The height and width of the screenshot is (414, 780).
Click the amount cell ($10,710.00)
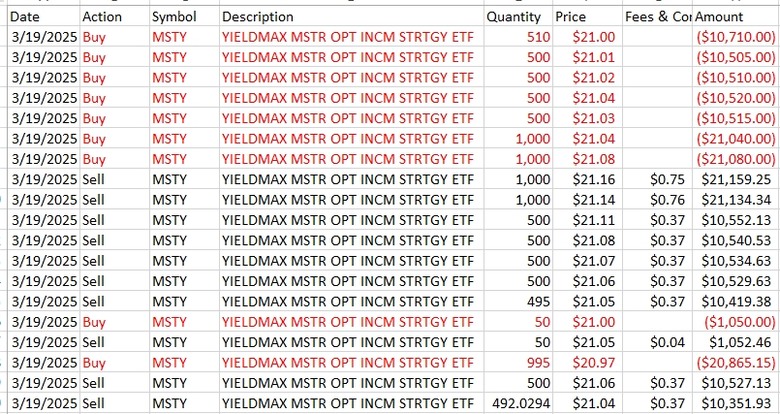(736, 37)
